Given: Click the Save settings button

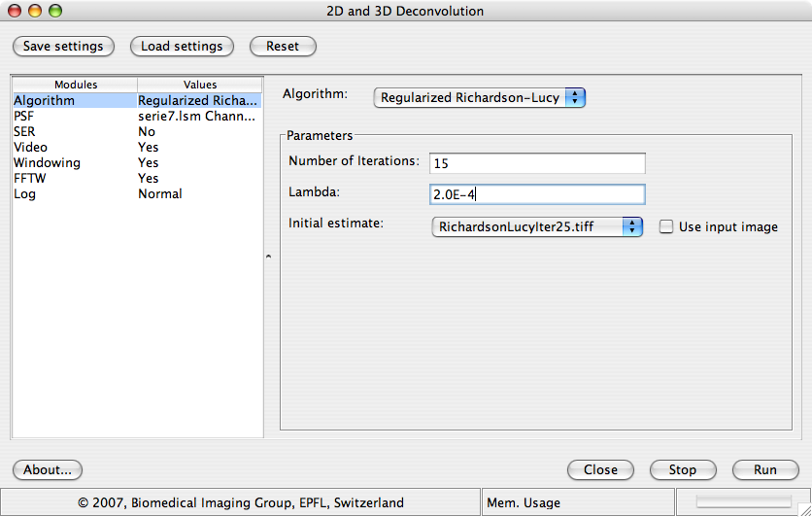Looking at the screenshot, I should pos(64,47).
